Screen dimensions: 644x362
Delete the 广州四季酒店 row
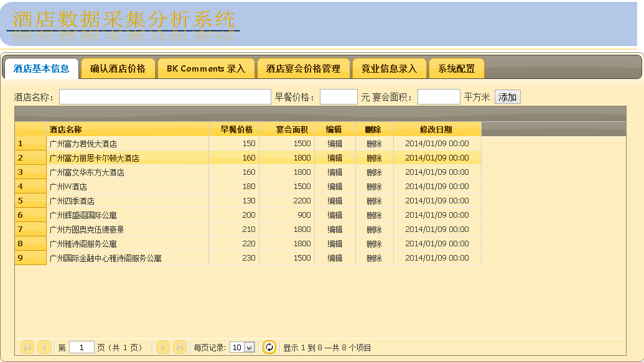click(x=374, y=201)
